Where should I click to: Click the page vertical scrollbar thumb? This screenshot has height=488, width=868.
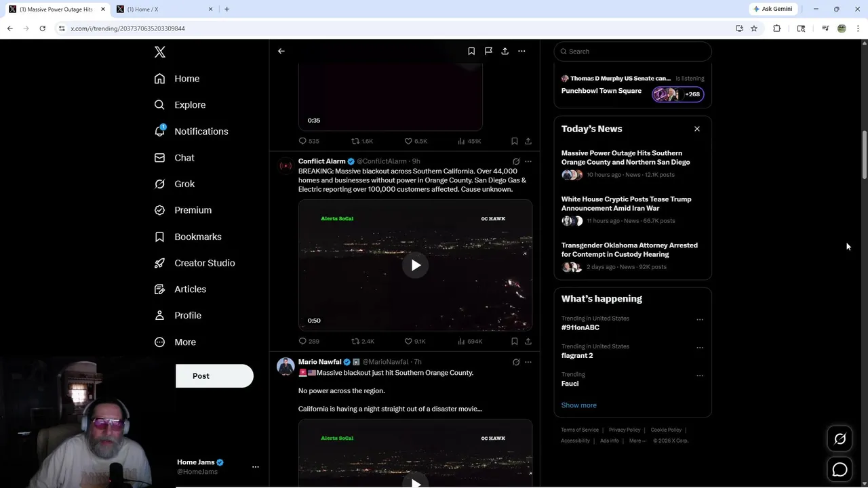click(865, 155)
